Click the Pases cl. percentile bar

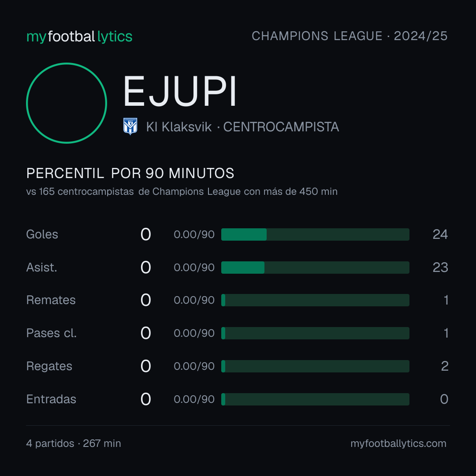coord(315,333)
